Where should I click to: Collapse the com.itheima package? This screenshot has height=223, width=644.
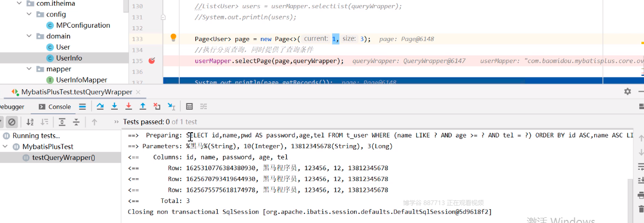pyautogui.click(x=19, y=3)
